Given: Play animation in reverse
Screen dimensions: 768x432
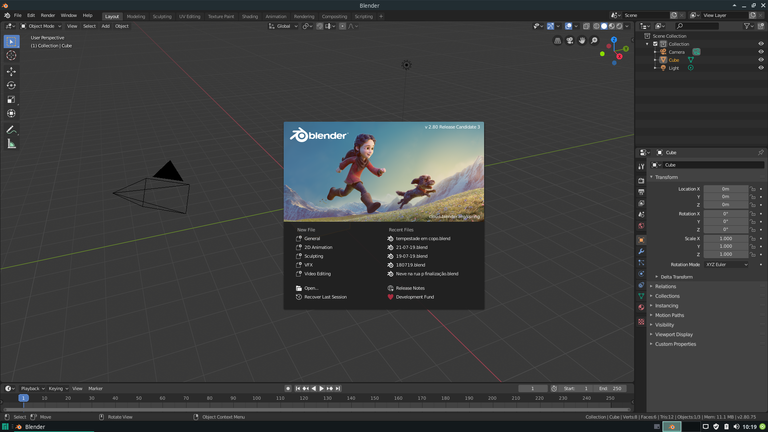Looking at the screenshot, I should [314, 388].
